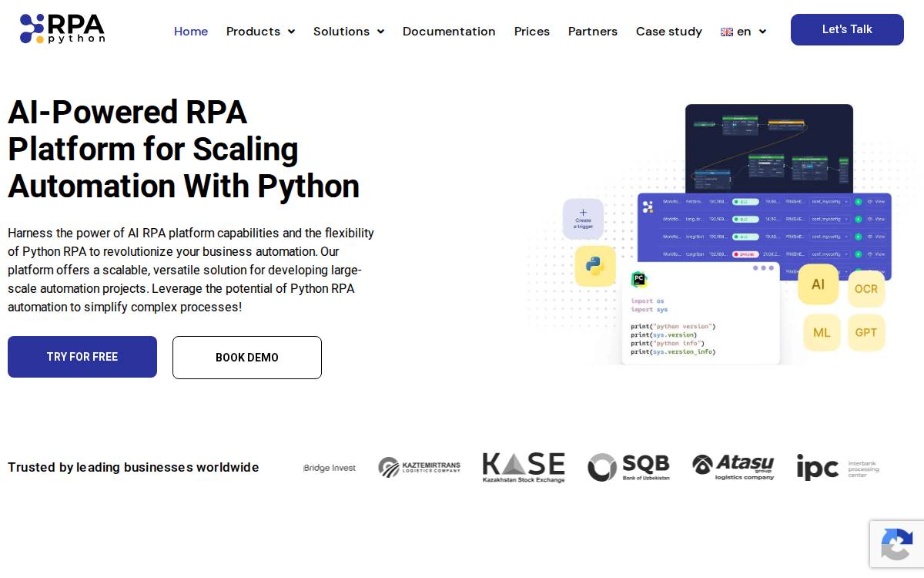Image resolution: width=924 pixels, height=578 pixels.
Task: Open the Home menu item
Action: click(x=191, y=32)
